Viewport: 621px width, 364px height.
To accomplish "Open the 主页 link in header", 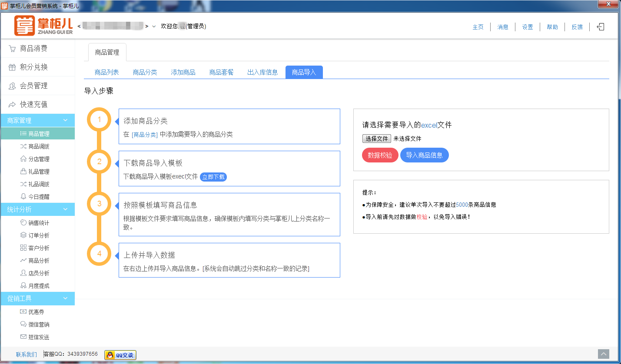I will [478, 27].
